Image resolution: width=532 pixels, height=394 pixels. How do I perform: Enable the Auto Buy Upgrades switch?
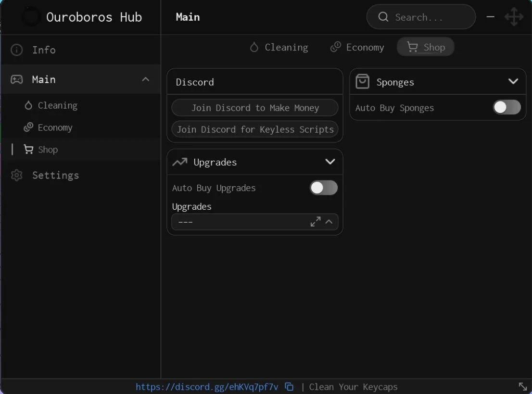(x=324, y=188)
